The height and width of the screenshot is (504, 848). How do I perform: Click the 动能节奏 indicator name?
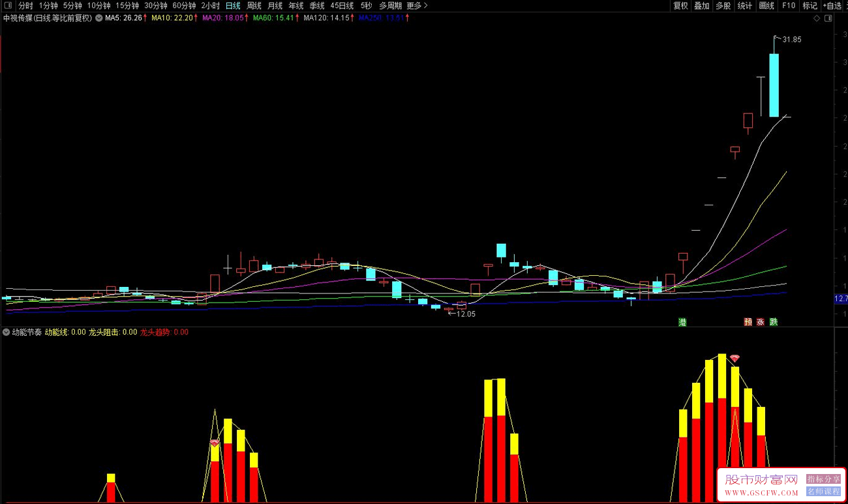pyautogui.click(x=27, y=332)
